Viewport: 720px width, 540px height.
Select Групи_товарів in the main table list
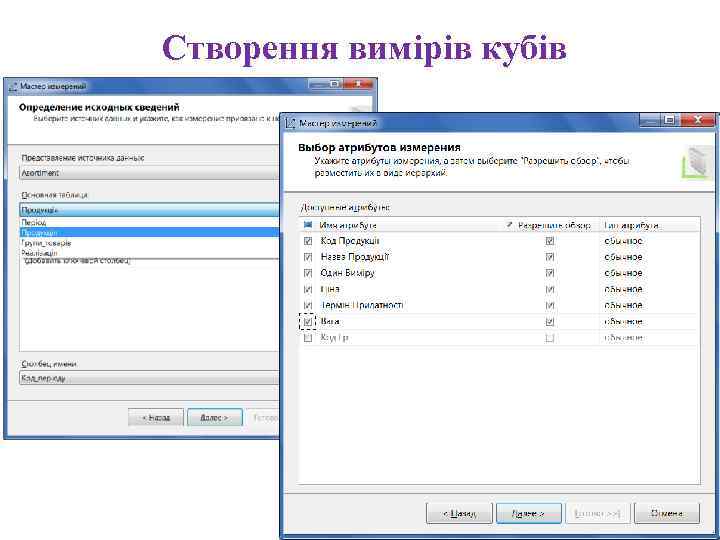click(x=150, y=243)
